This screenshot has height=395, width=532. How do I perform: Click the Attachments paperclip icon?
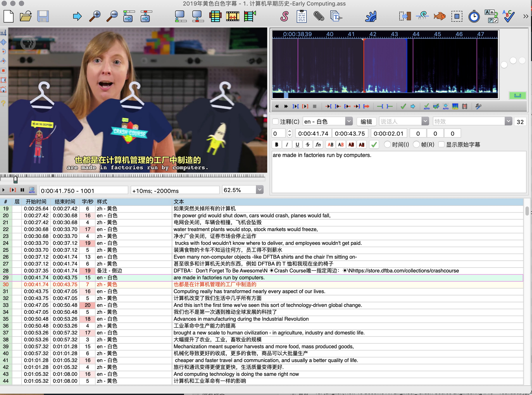tap(318, 16)
